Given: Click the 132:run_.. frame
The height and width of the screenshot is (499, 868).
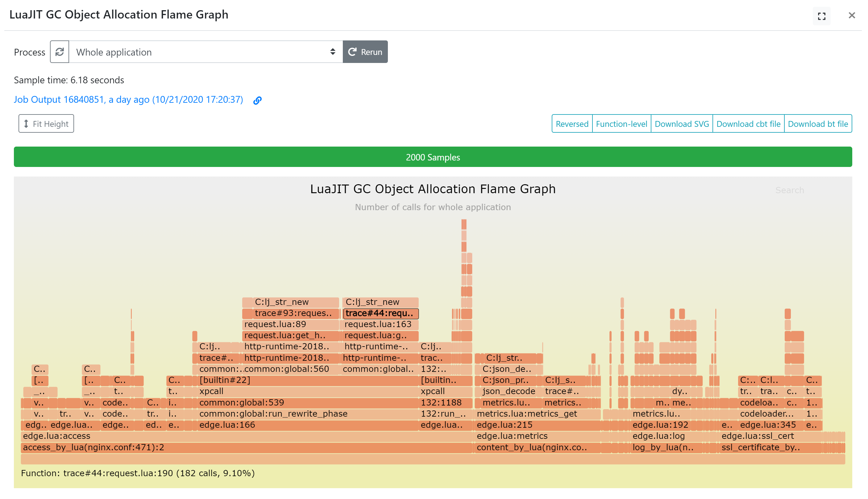Looking at the screenshot, I should click(445, 414).
